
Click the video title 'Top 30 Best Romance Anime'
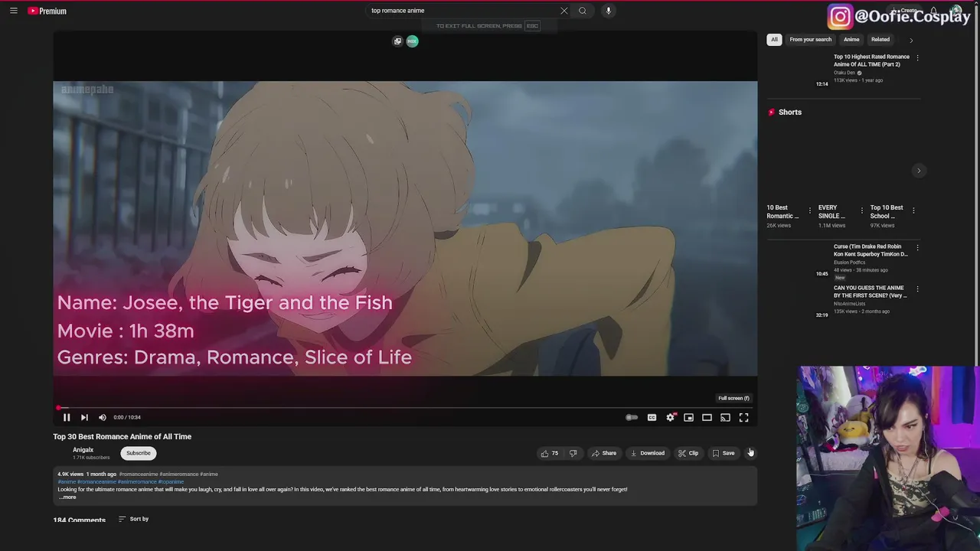122,437
